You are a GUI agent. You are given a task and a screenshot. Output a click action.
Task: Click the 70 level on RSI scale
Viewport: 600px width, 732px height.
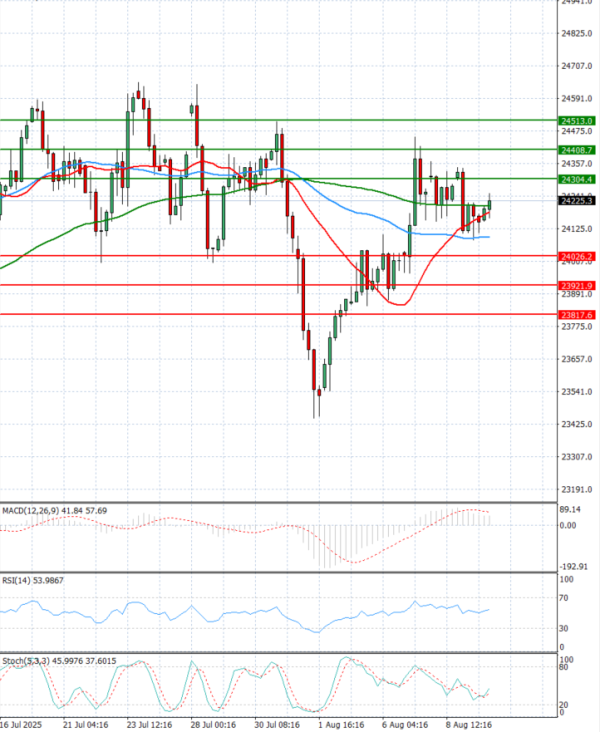[564, 598]
